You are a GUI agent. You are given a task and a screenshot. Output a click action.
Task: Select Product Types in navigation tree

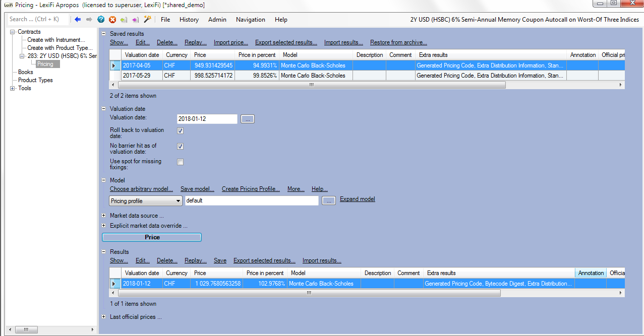coord(35,80)
